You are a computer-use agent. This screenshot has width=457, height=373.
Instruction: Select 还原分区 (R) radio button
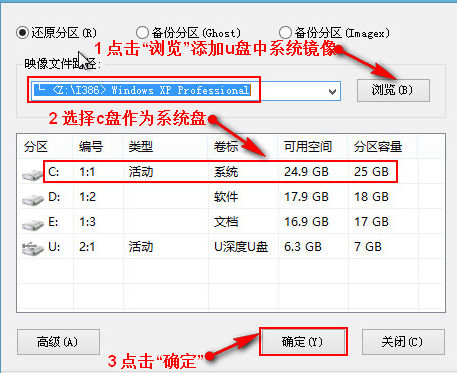pyautogui.click(x=22, y=33)
